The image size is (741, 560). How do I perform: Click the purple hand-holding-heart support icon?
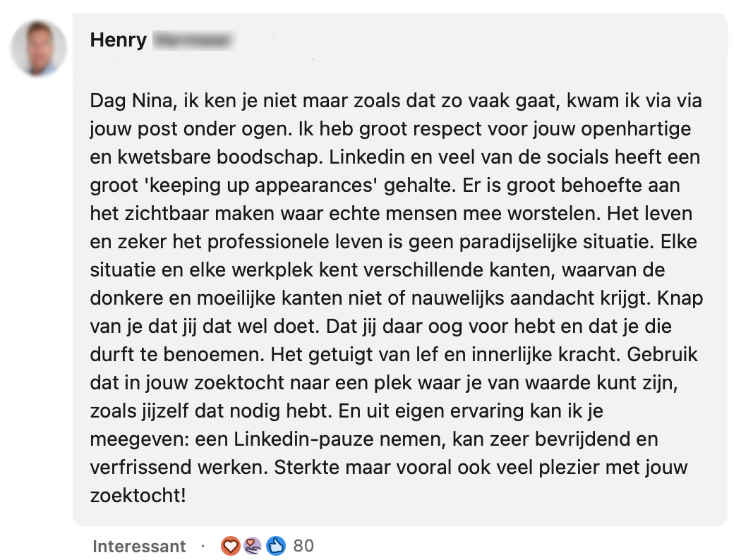[252, 545]
